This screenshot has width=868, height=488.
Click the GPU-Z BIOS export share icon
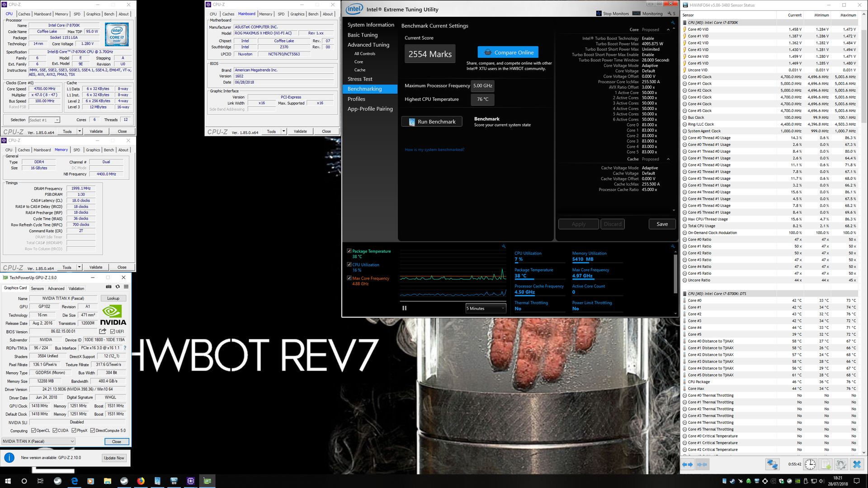pyautogui.click(x=103, y=331)
